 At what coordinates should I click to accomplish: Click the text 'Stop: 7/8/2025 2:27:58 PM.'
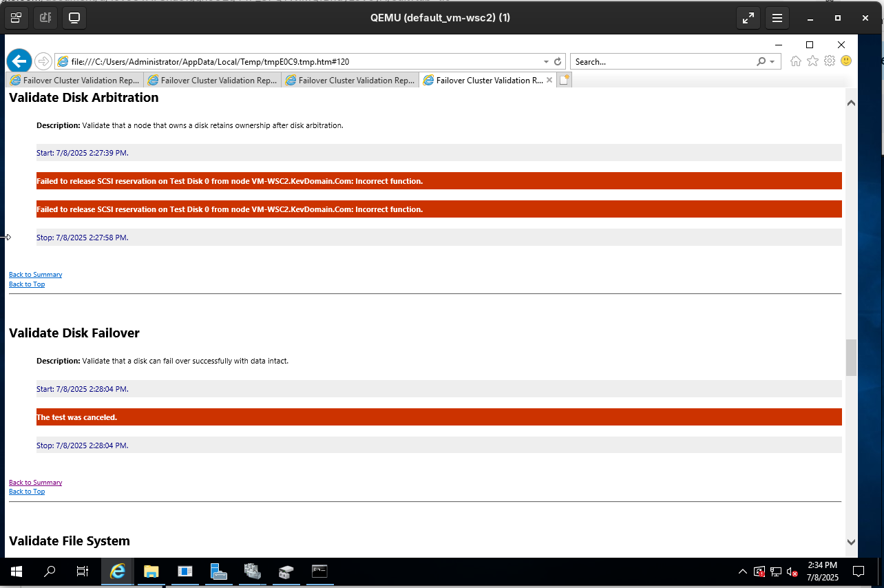(x=83, y=238)
